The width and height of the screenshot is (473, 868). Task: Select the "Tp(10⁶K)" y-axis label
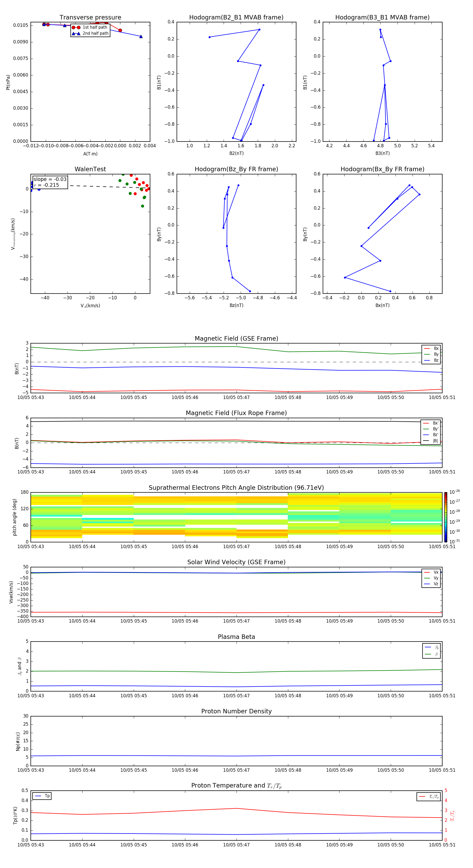click(x=15, y=815)
